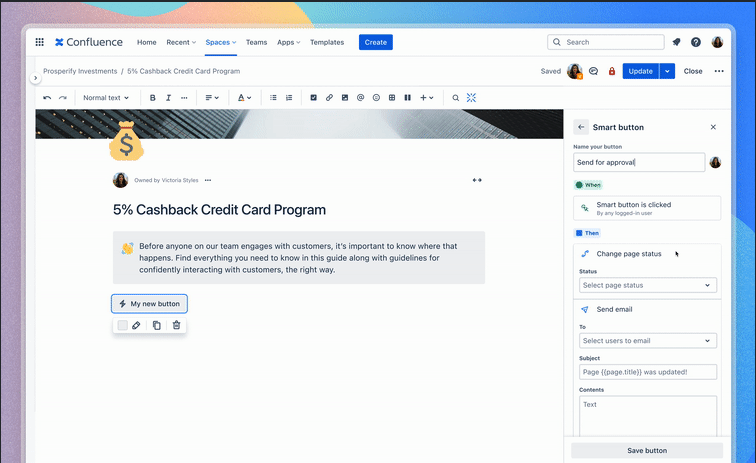756x463 pixels.
Task: Open 5% Cashback Credit Card Program breadcrumb
Action: coord(184,71)
